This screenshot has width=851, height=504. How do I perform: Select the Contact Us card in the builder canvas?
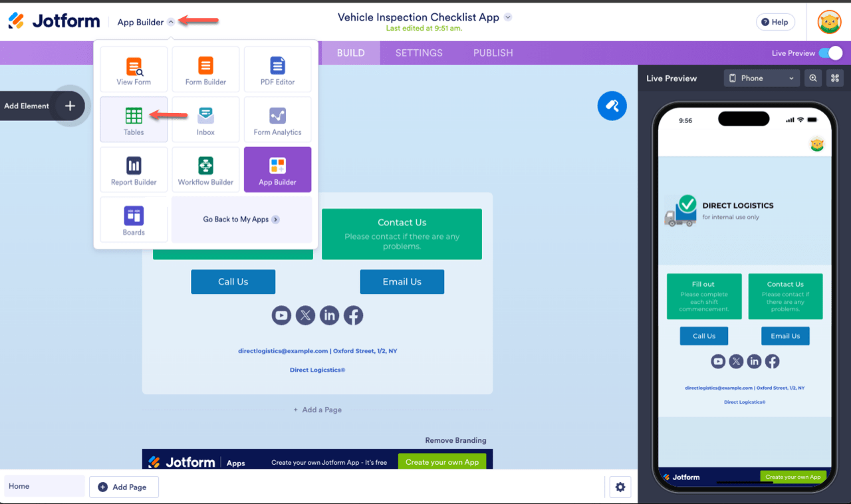(x=402, y=234)
